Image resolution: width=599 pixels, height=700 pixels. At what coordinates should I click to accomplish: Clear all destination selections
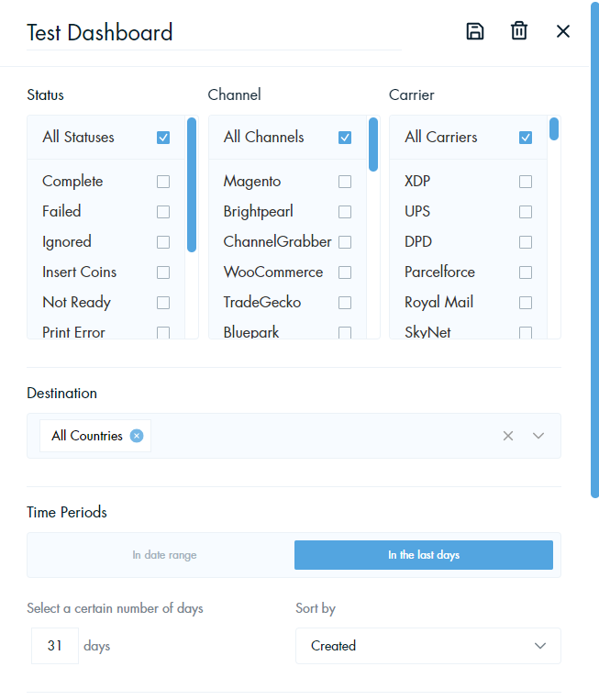508,436
